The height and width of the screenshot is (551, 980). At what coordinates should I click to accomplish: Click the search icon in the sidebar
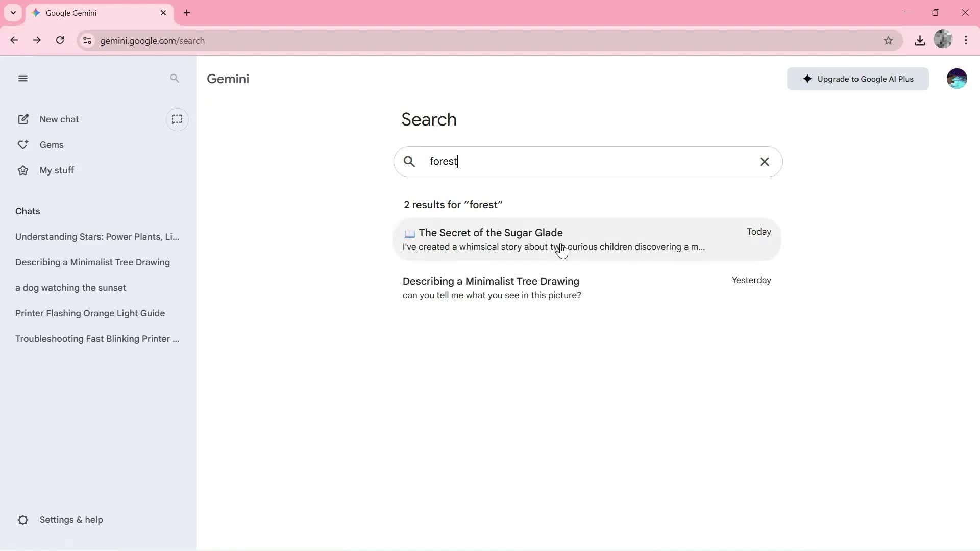(175, 78)
